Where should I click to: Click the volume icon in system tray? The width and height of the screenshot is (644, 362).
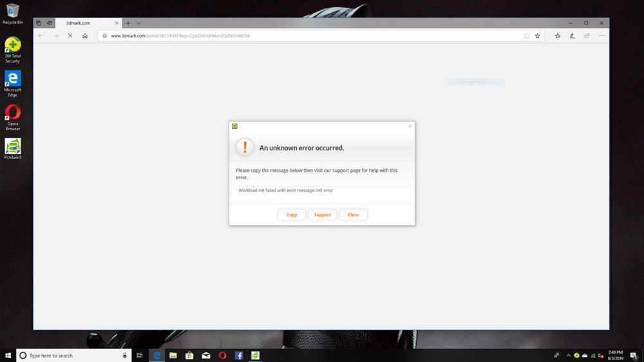[x=601, y=356]
